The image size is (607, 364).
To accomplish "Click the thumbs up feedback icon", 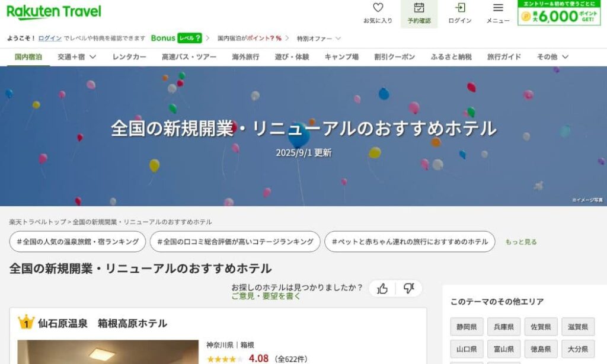I will (382, 289).
